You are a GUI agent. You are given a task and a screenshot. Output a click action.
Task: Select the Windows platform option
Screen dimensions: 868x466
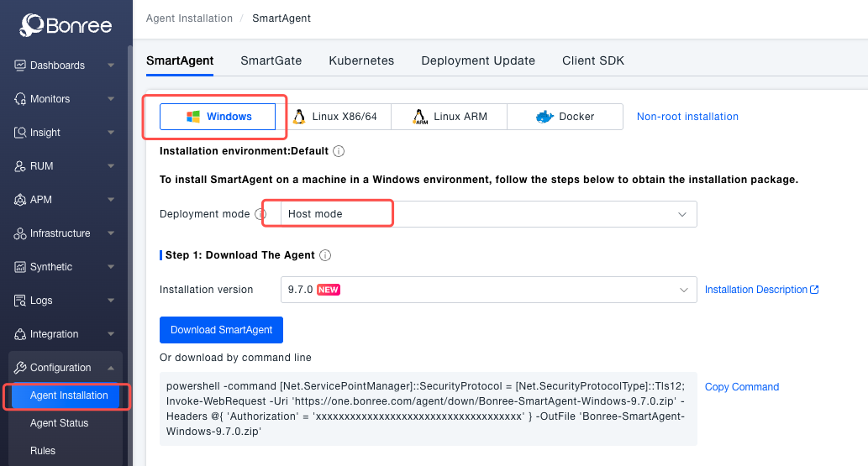218,117
